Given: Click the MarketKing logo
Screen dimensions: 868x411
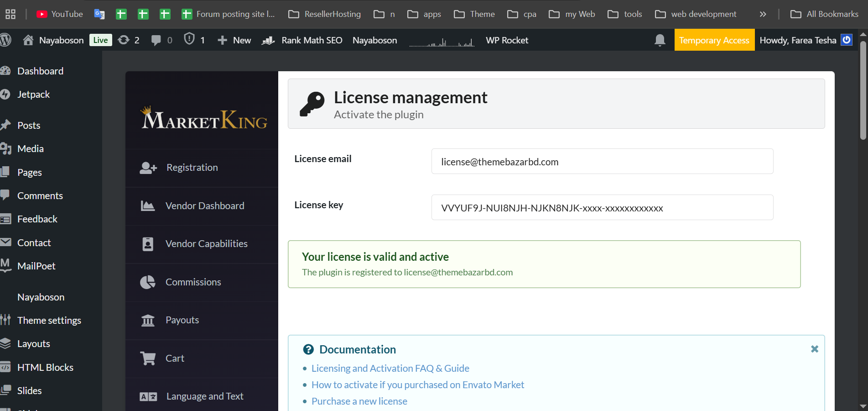Looking at the screenshot, I should pyautogui.click(x=204, y=118).
